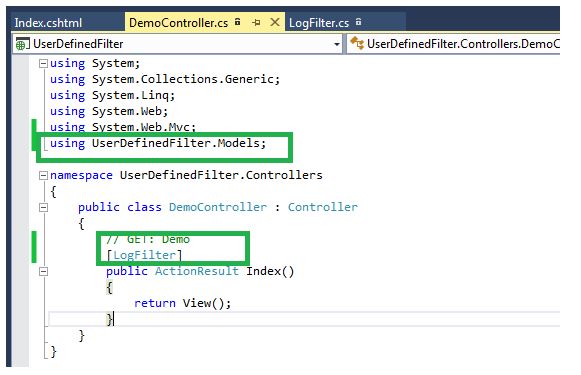Click the 'namespace' keyword
This screenshot has width=581, height=375.
coord(81,175)
